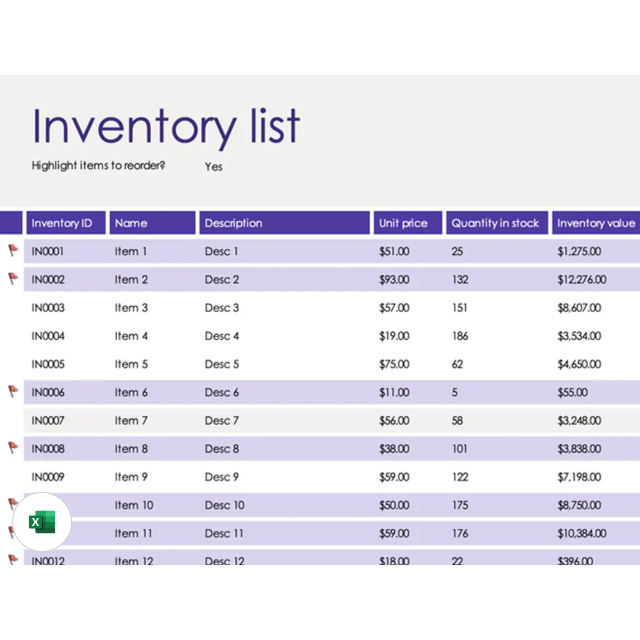640x640 pixels.
Task: Select the 'Item 1' name cell
Action: click(x=131, y=251)
